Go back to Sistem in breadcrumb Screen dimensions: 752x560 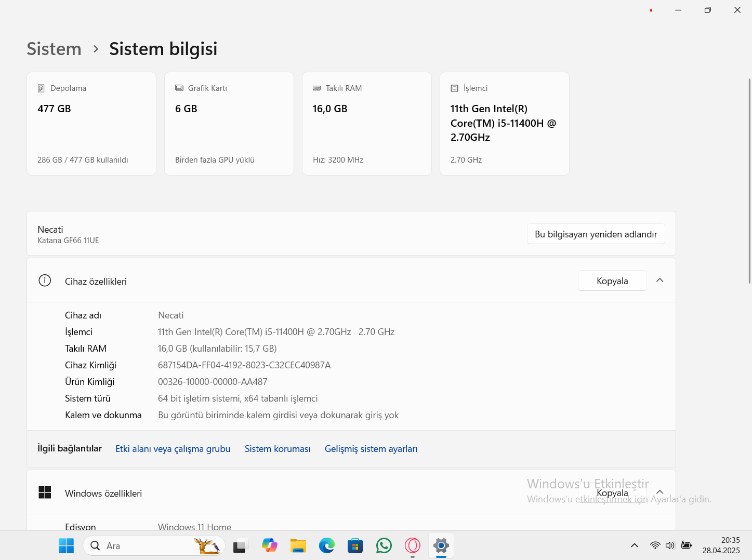54,49
